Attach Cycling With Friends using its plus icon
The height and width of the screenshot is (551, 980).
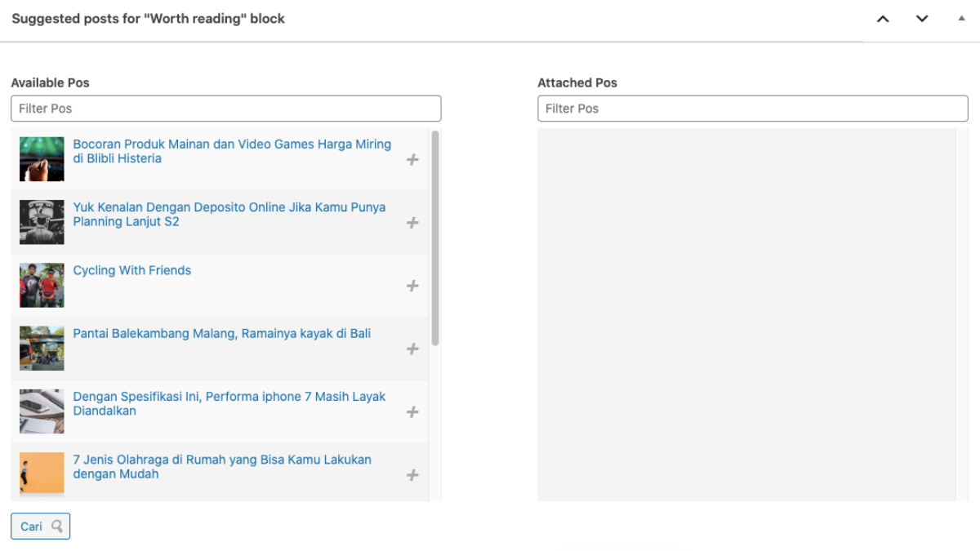pyautogui.click(x=412, y=286)
